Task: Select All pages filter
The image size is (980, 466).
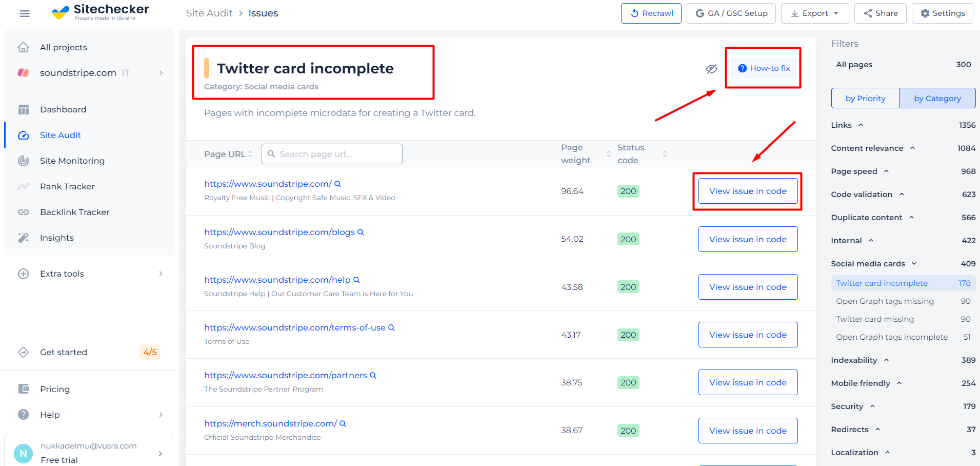Action: pyautogui.click(x=903, y=65)
